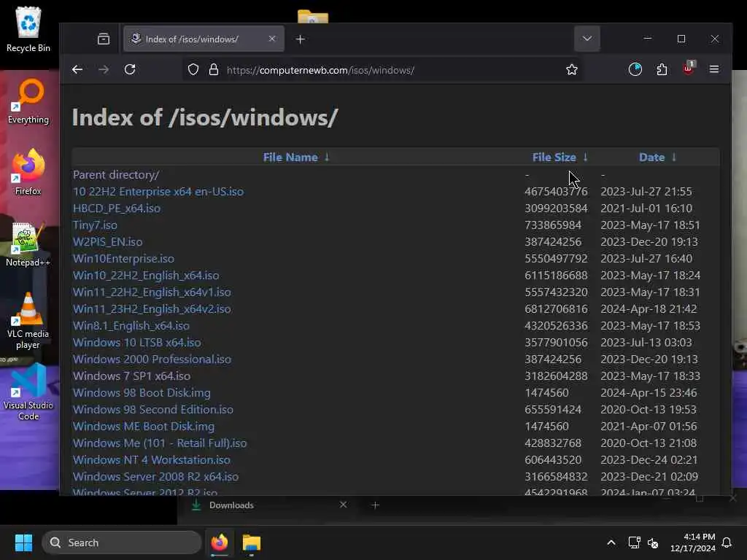This screenshot has width=747, height=560.
Task: Sort listing by File Name header
Action: [290, 157]
